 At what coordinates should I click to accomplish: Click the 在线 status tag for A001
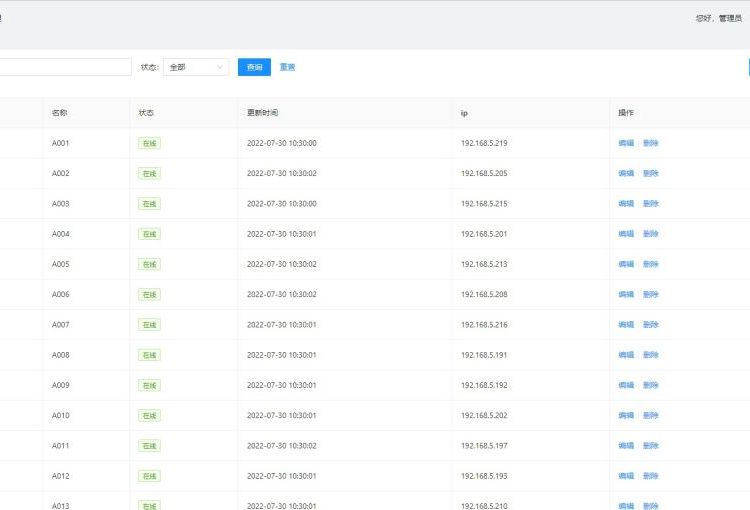click(149, 143)
